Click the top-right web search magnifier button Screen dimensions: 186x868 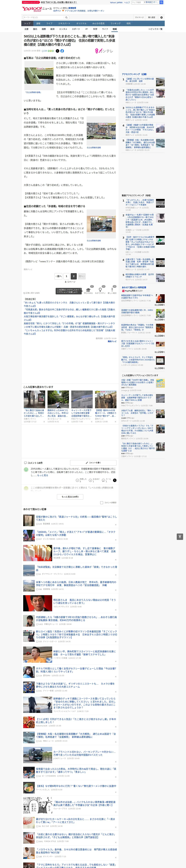coord(161,2)
